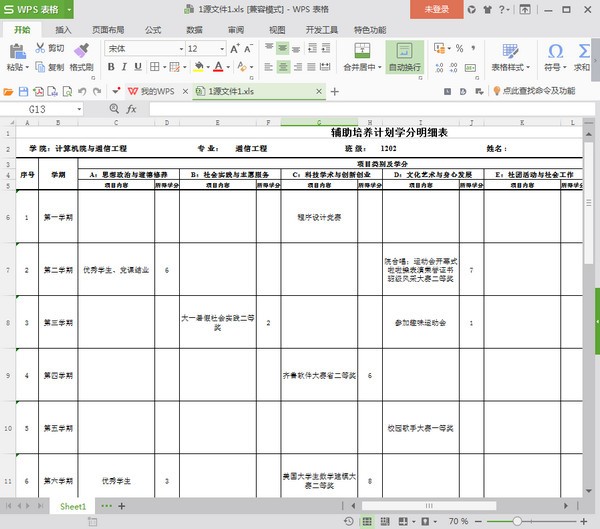Toggle left horizontal alignment

(x=269, y=67)
